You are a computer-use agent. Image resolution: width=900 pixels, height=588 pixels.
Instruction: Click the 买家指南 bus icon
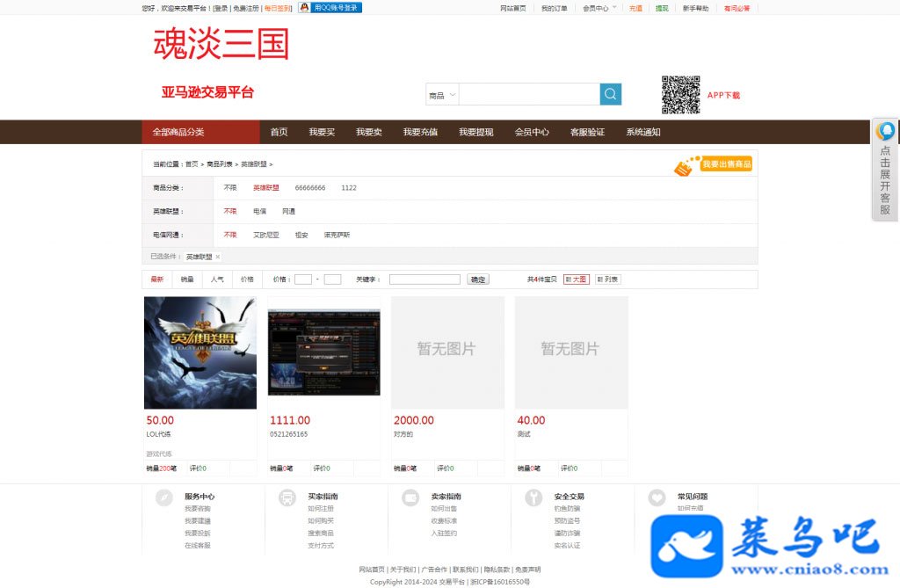coord(287,497)
